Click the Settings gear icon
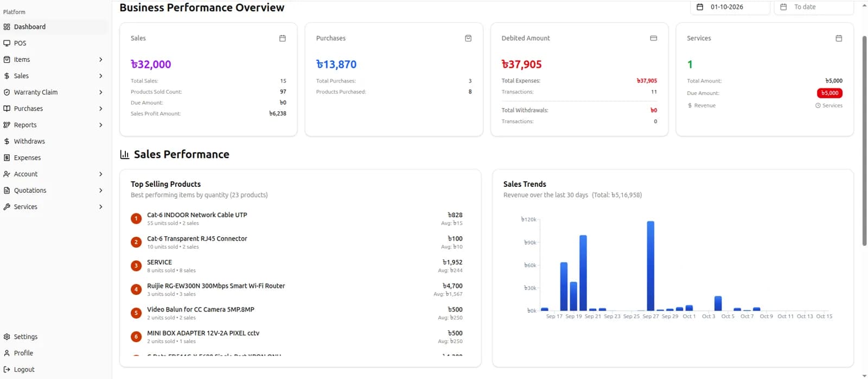Image resolution: width=868 pixels, height=379 pixels. coord(7,337)
